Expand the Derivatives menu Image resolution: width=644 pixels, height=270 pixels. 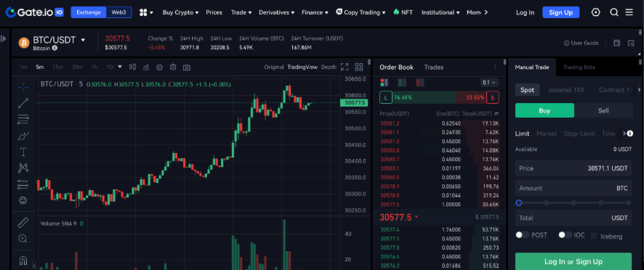(276, 12)
